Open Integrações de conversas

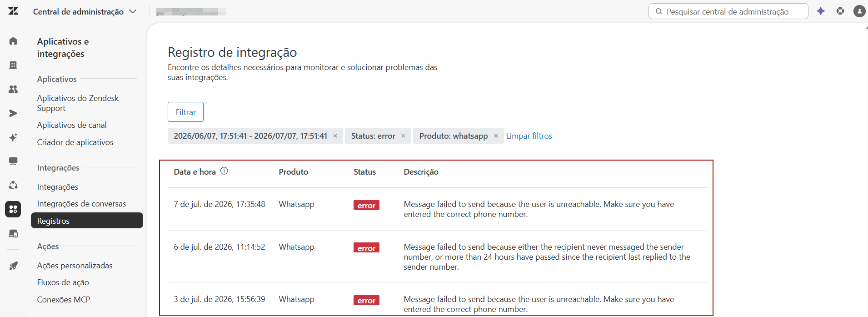tap(81, 204)
